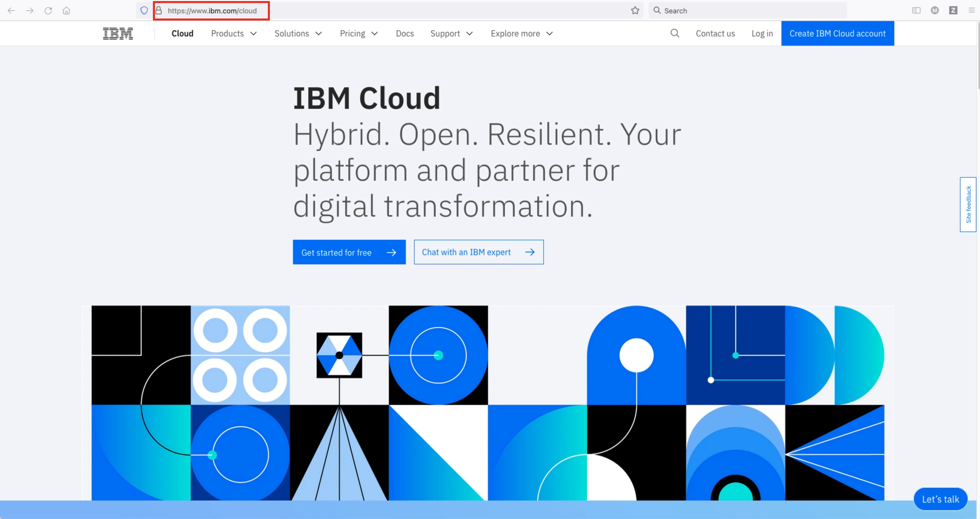
Task: Click the browser home icon
Action: coord(67,11)
